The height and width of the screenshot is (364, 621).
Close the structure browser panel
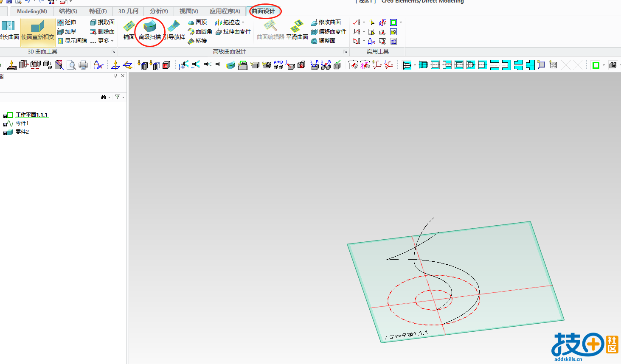click(123, 76)
